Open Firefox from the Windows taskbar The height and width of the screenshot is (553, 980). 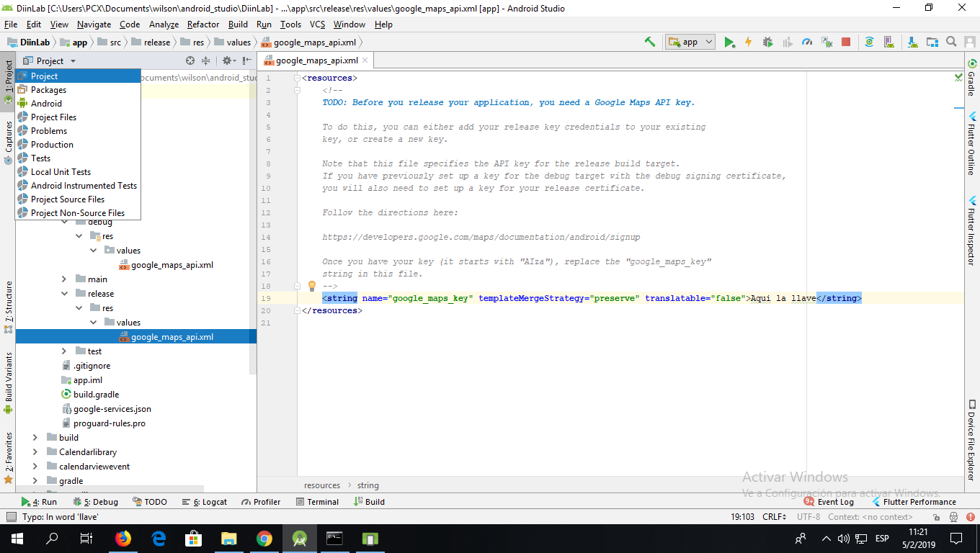[x=123, y=538]
